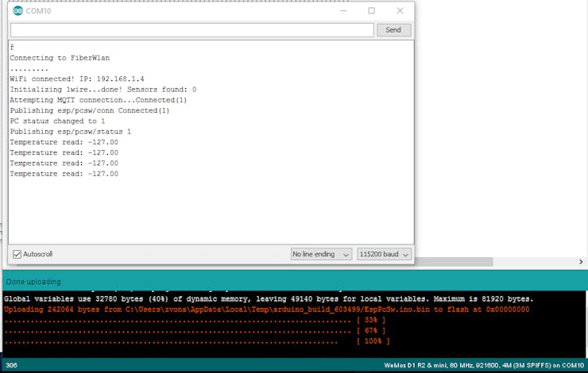Close the COM10 serial monitor
This screenshot has height=373, width=588.
click(x=400, y=11)
